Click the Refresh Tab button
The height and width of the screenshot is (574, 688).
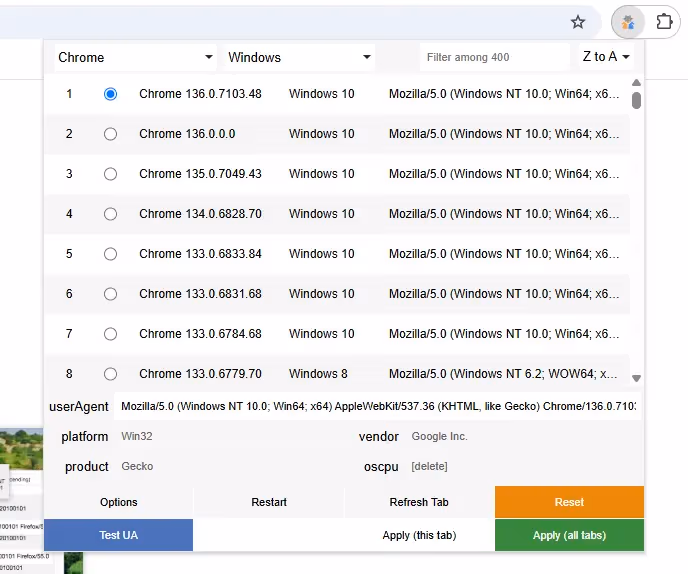coord(419,502)
